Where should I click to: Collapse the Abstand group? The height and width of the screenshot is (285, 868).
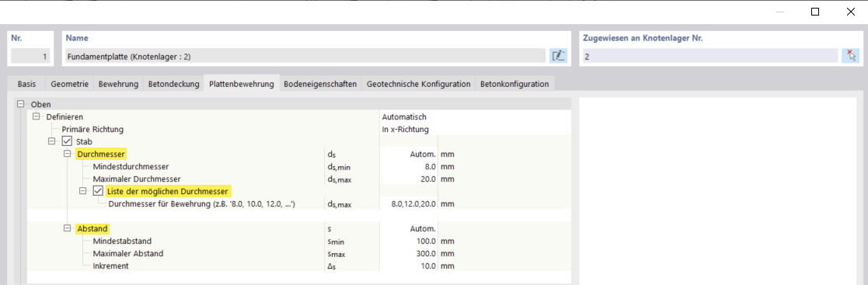pyautogui.click(x=68, y=228)
